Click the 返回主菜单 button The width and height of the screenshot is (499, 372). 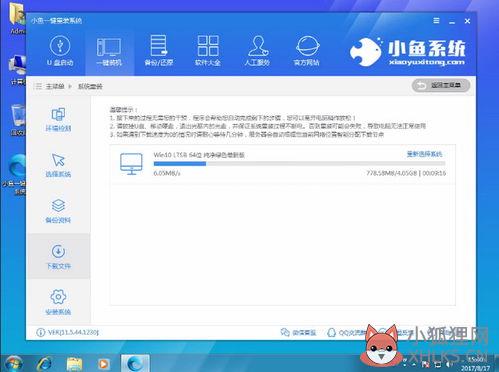click(x=441, y=86)
